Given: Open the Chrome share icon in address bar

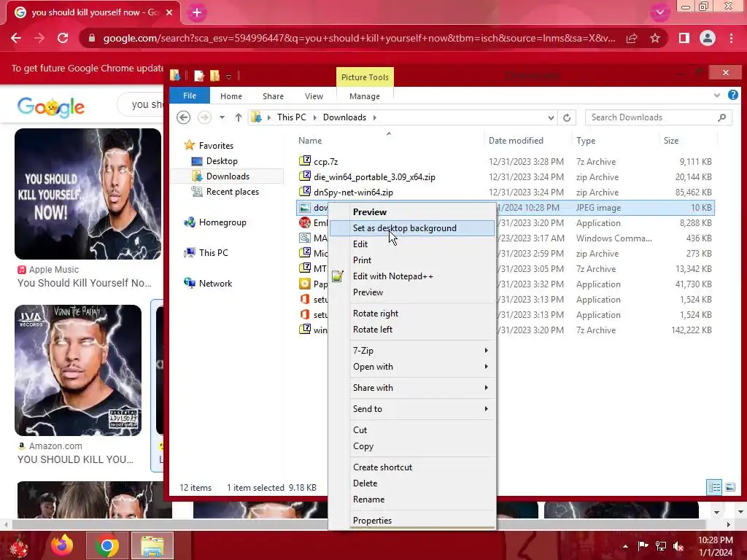Looking at the screenshot, I should pos(632,38).
